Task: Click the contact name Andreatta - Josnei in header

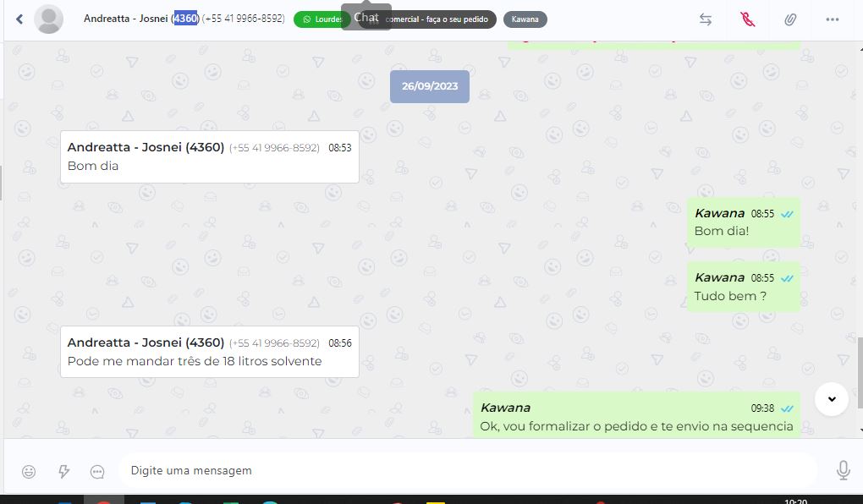Action: point(127,19)
